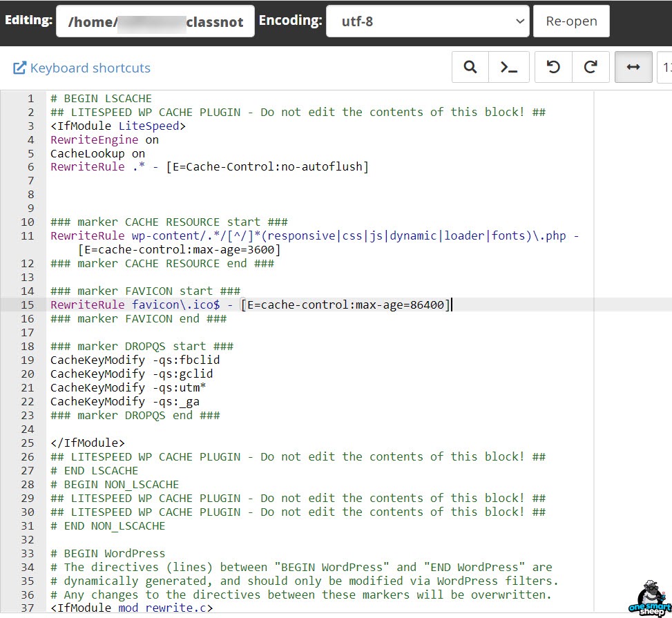Click the '# END LSCACHE' line
Screen dimensions: 672x618
(x=95, y=470)
